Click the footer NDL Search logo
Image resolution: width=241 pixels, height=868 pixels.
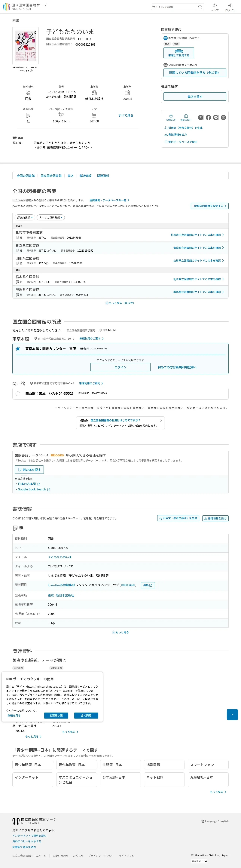34,821
